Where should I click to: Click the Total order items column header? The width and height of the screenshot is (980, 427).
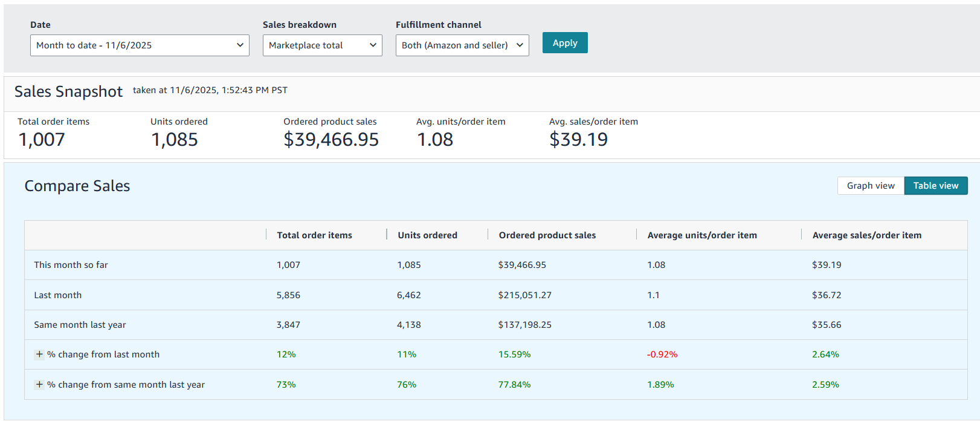pos(314,235)
